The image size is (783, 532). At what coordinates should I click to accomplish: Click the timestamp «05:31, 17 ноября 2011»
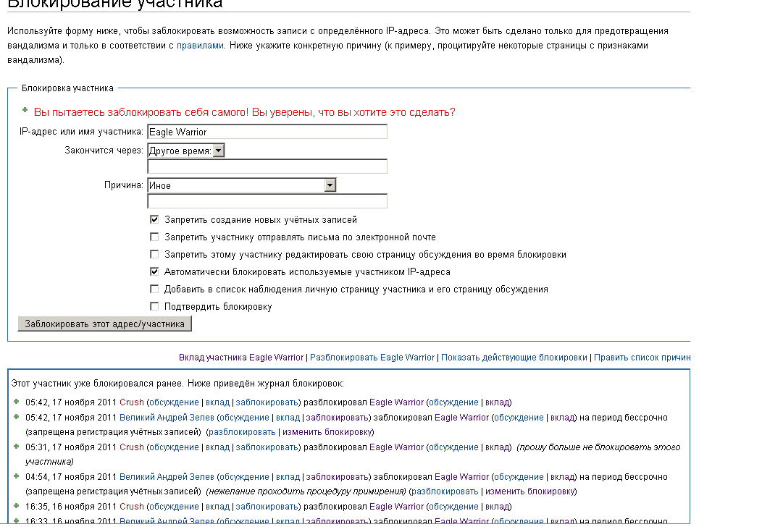pyautogui.click(x=71, y=447)
